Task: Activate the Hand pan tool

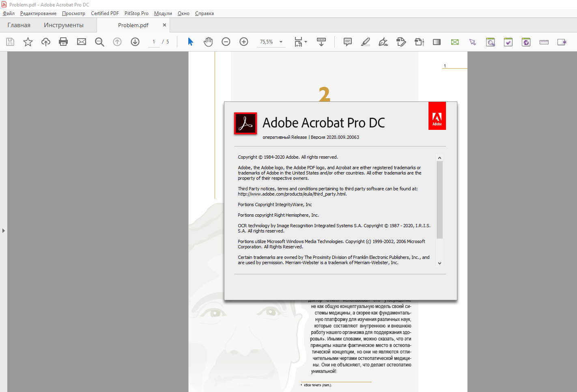Action: point(208,42)
